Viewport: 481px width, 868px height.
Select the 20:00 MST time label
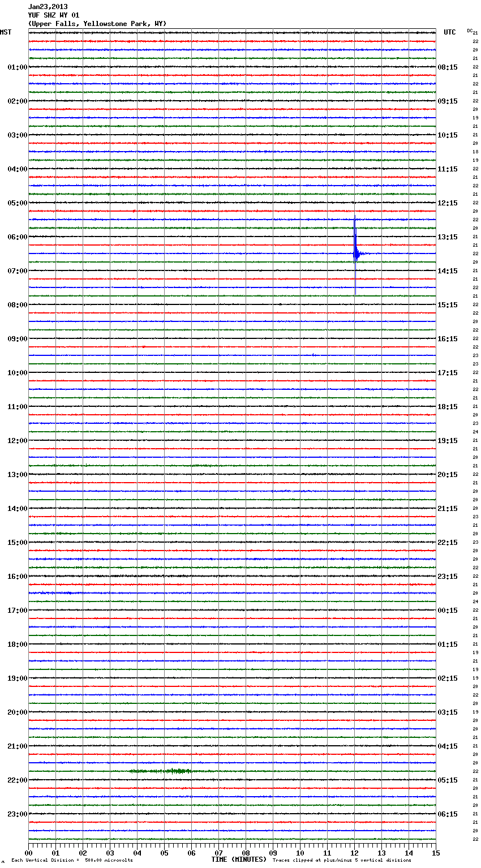coord(18,712)
